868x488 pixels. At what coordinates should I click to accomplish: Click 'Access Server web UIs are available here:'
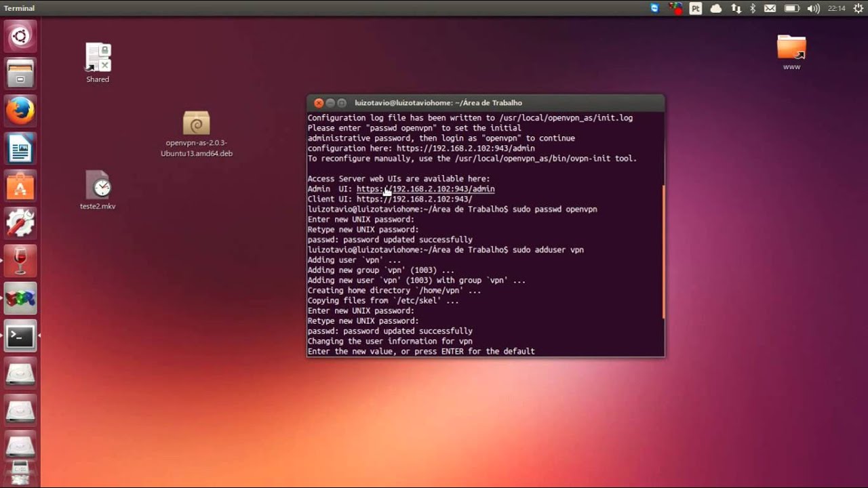tap(399, 179)
